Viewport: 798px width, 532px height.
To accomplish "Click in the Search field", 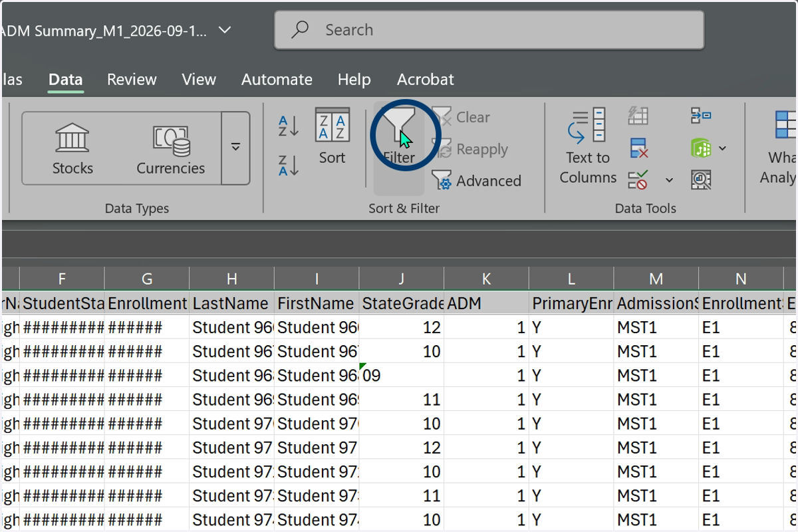I will 489,30.
